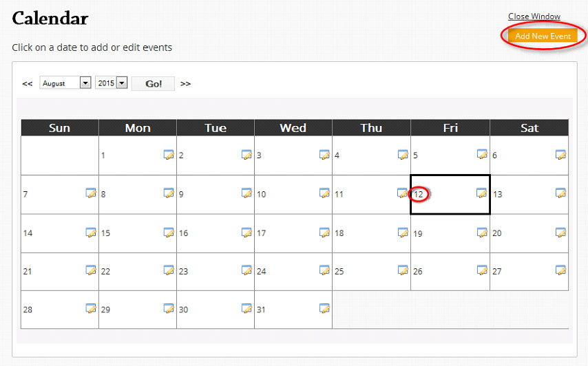588x366 pixels.
Task: Click the edit icon for day 21
Action: point(91,270)
